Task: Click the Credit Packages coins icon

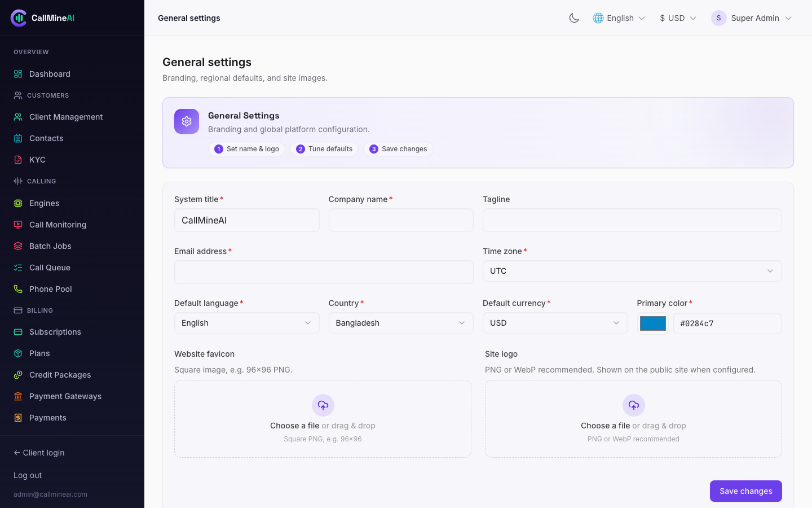Action: 18,375
